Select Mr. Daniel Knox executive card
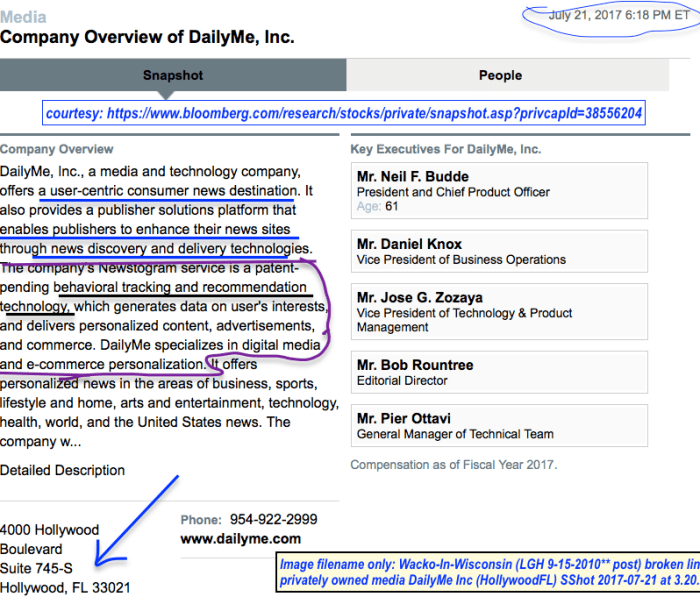 coord(499,252)
